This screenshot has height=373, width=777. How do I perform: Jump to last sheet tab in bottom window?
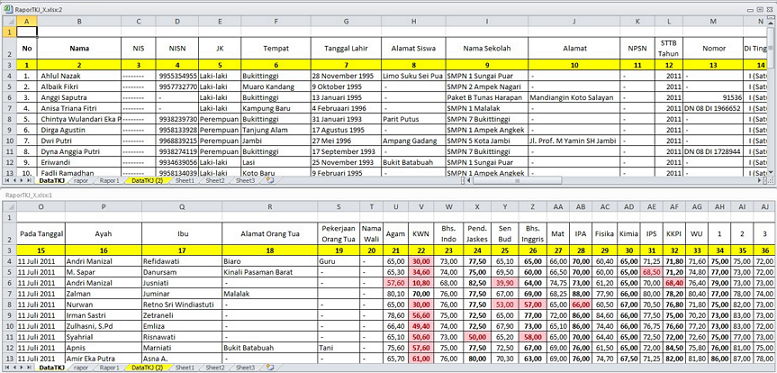coord(29,368)
